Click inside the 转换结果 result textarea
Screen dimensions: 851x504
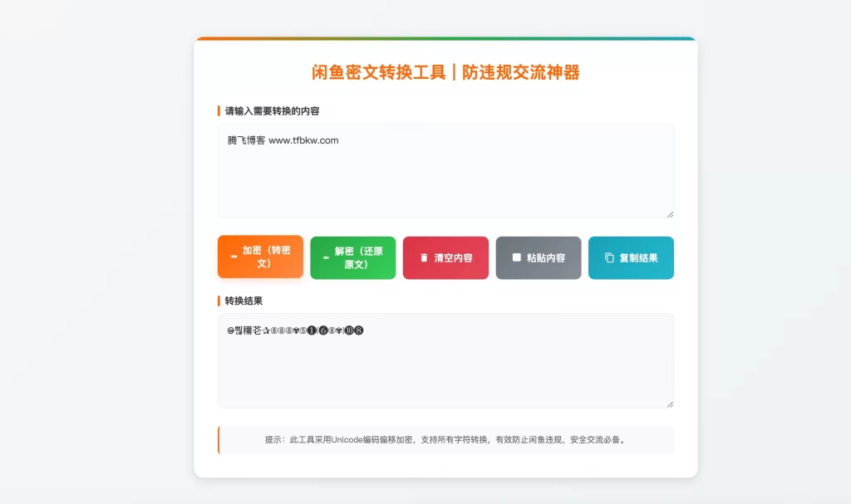pyautogui.click(x=445, y=361)
